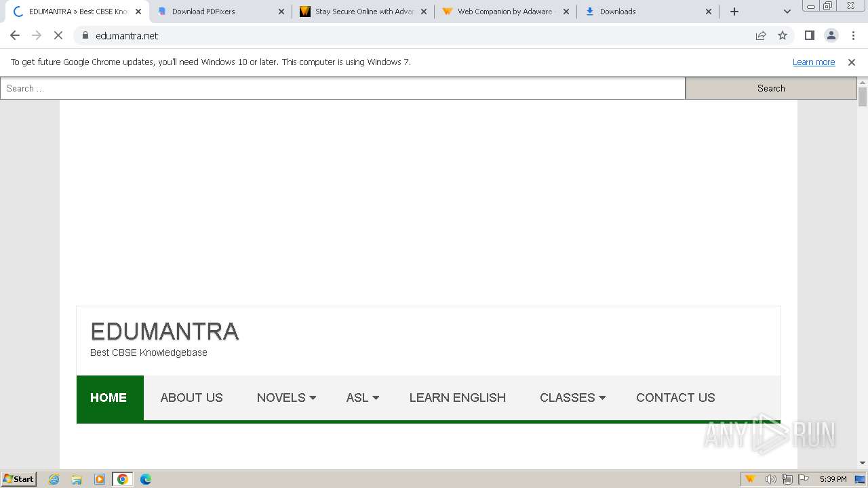Open Action Center flag icon
The image size is (868, 488).
(x=804, y=479)
